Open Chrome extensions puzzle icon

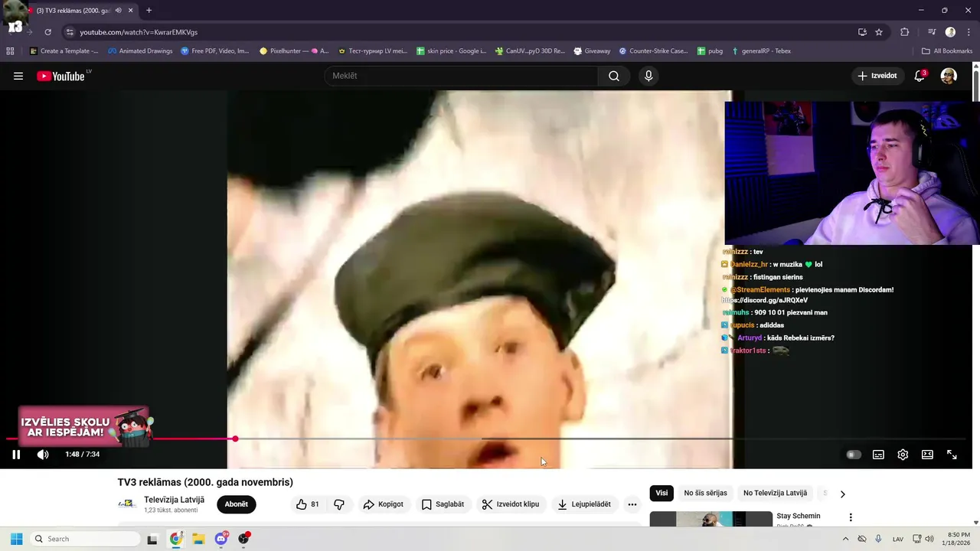pyautogui.click(x=905, y=32)
